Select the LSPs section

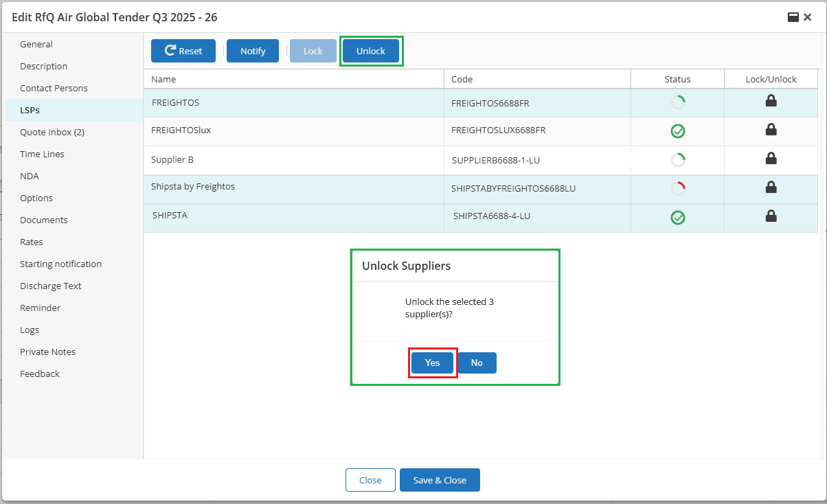[x=74, y=110]
